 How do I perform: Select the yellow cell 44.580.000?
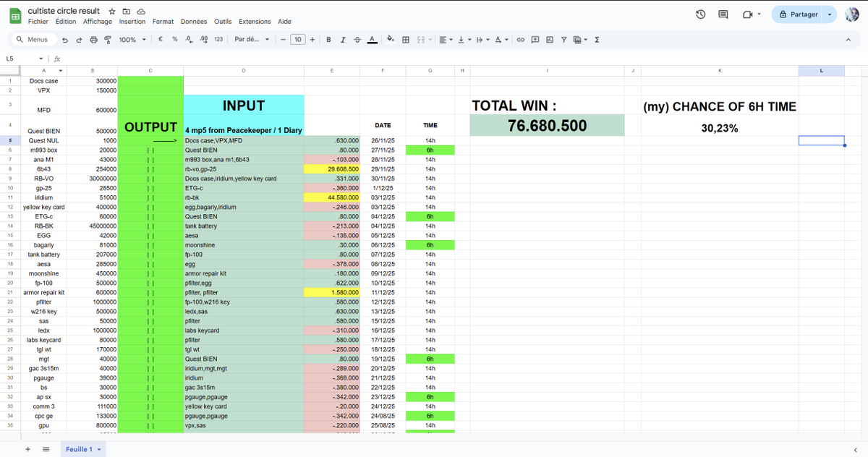click(x=331, y=197)
